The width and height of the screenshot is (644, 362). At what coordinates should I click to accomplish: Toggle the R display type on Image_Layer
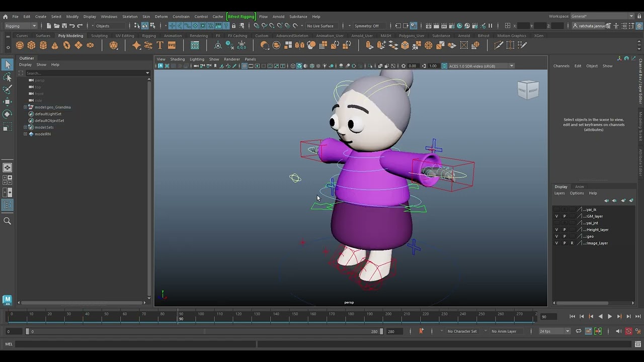pyautogui.click(x=572, y=243)
